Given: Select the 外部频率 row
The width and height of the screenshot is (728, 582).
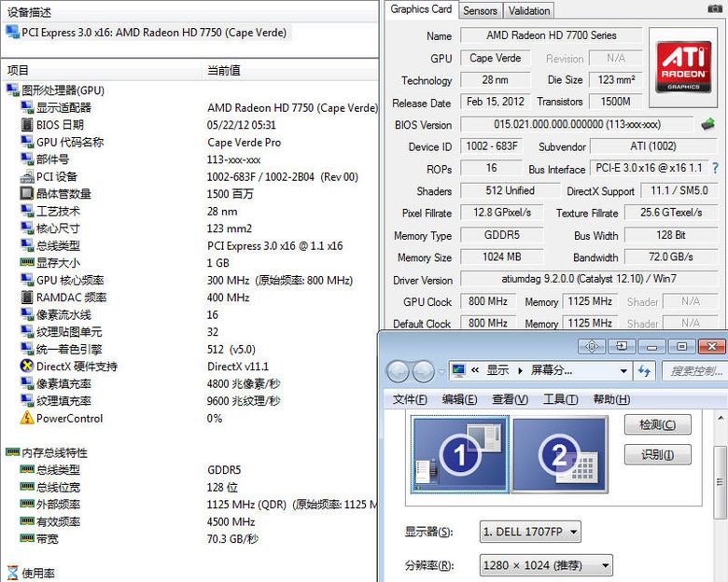Looking at the screenshot, I should (190, 504).
